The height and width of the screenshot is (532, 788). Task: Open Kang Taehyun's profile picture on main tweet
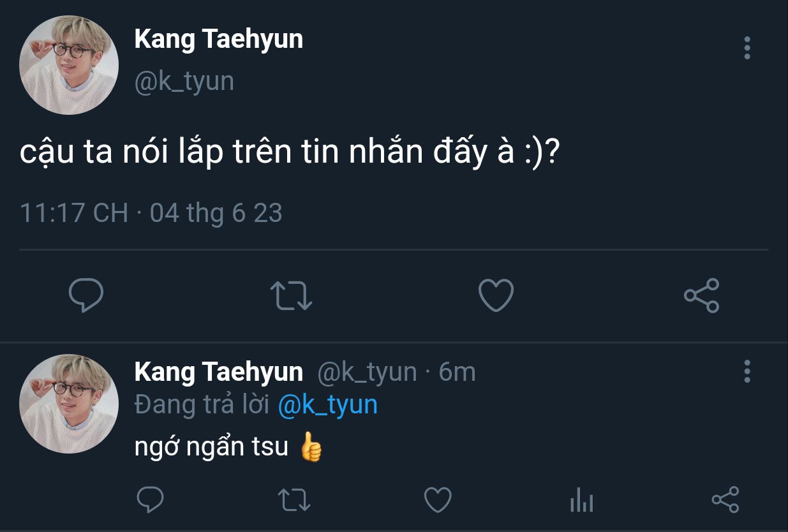tap(69, 65)
